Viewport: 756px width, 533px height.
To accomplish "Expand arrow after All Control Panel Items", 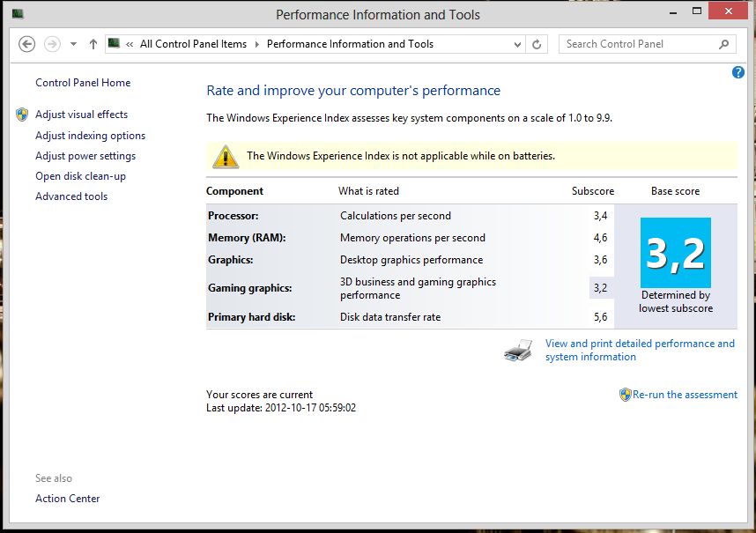I will [256, 44].
